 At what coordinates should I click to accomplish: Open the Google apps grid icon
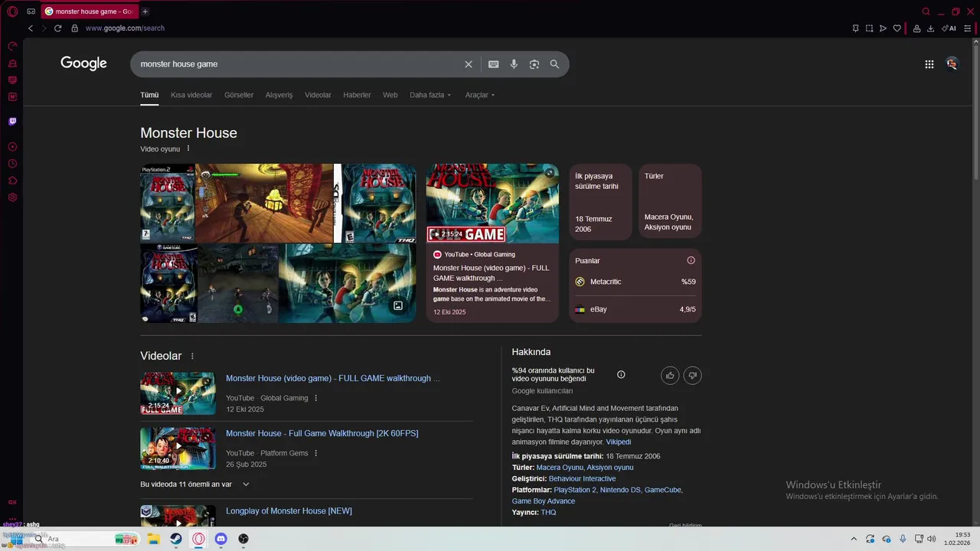pyautogui.click(x=929, y=64)
